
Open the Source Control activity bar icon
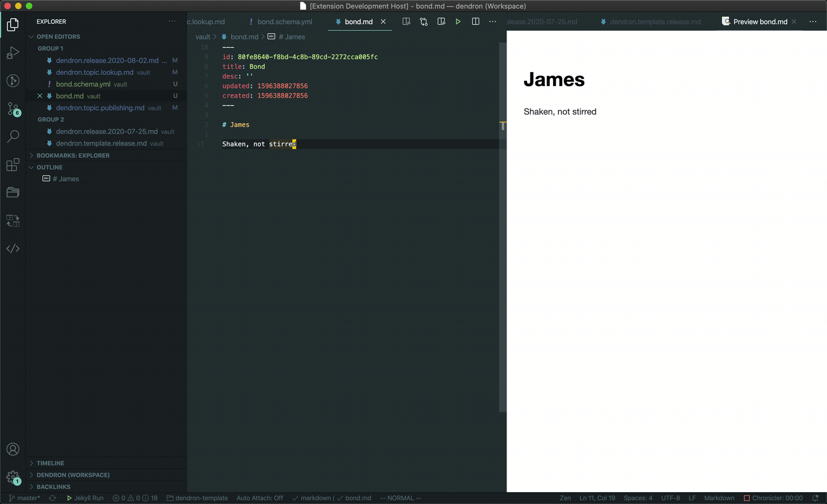tap(13, 109)
